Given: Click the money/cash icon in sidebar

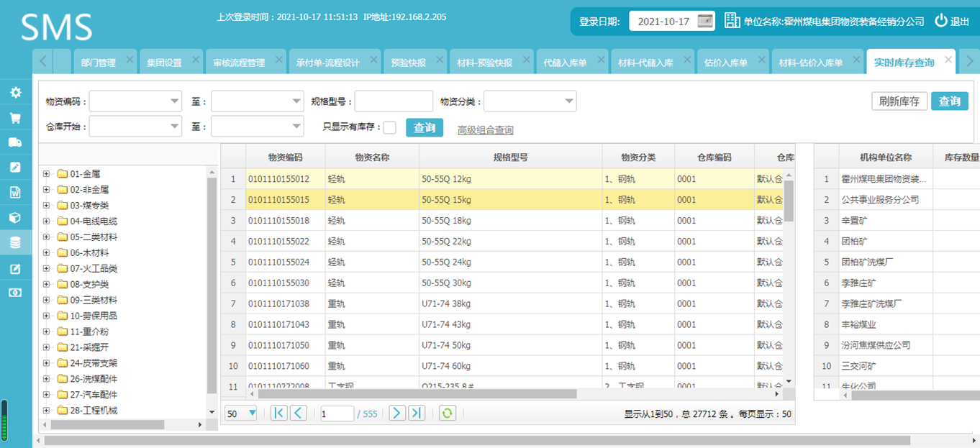Looking at the screenshot, I should 15,293.
